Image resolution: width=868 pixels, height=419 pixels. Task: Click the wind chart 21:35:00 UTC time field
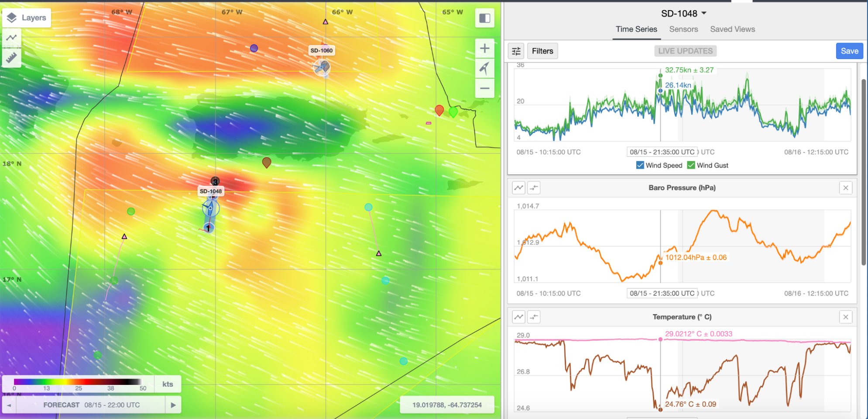pyautogui.click(x=662, y=152)
